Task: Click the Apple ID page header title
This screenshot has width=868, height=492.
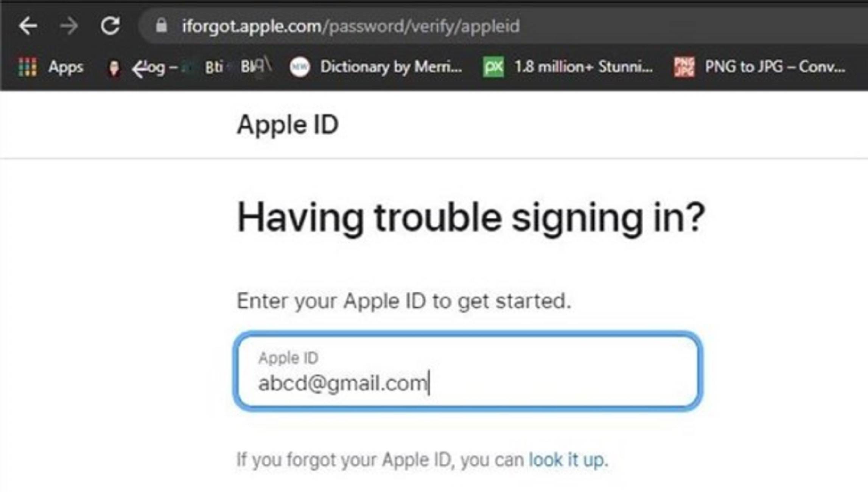Action: click(x=288, y=125)
